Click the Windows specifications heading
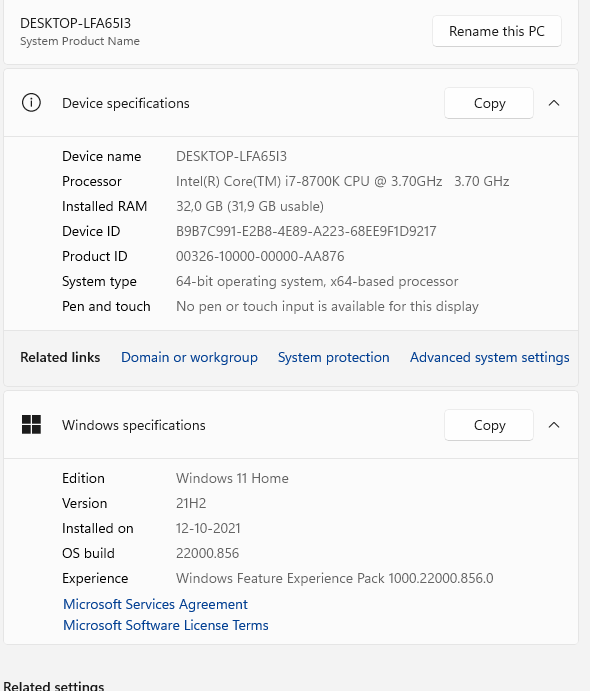 (x=134, y=425)
